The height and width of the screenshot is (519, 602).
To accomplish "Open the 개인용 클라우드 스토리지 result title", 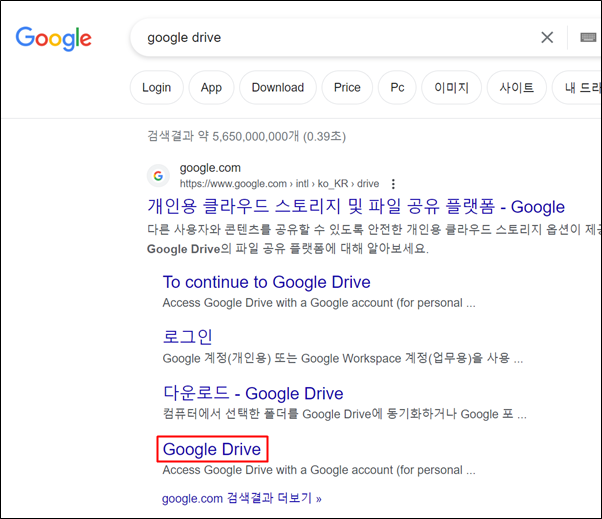I will coord(356,207).
